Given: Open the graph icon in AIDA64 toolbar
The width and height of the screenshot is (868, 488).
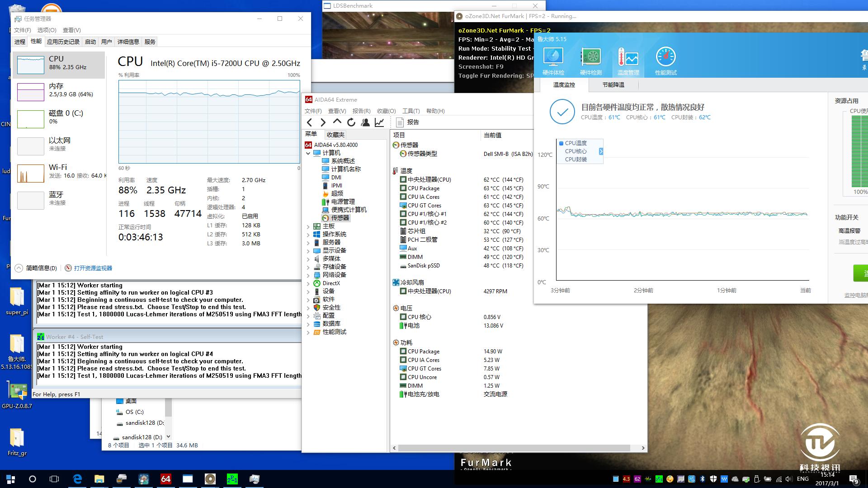Looking at the screenshot, I should [x=380, y=122].
